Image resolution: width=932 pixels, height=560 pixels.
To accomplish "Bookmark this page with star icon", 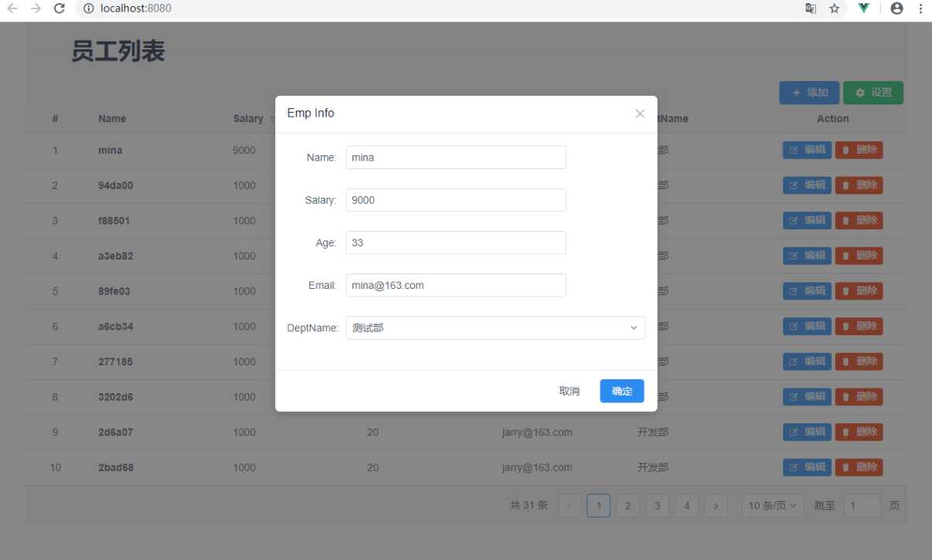I will pyautogui.click(x=835, y=8).
